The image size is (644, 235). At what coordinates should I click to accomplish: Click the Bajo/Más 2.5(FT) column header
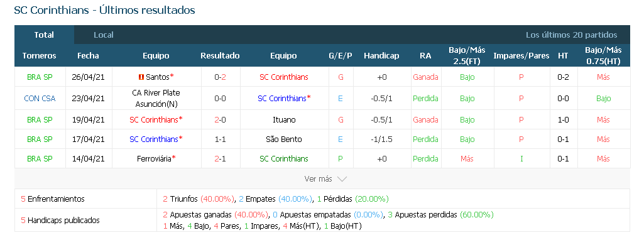click(467, 56)
